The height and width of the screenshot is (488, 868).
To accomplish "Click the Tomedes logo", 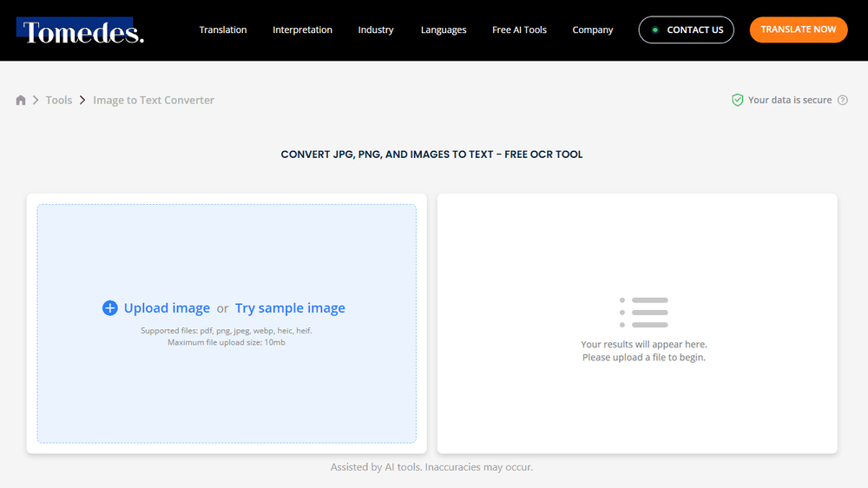I will [81, 31].
